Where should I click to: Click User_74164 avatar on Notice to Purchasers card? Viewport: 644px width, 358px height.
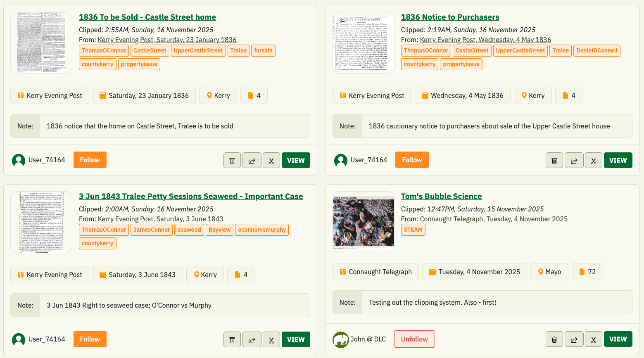pos(341,160)
